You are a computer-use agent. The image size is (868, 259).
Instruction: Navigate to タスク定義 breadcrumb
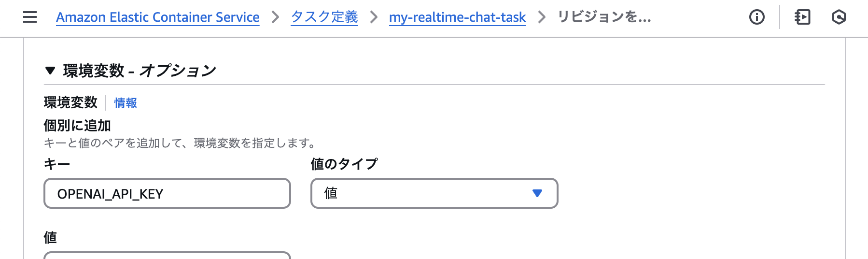pyautogui.click(x=324, y=17)
